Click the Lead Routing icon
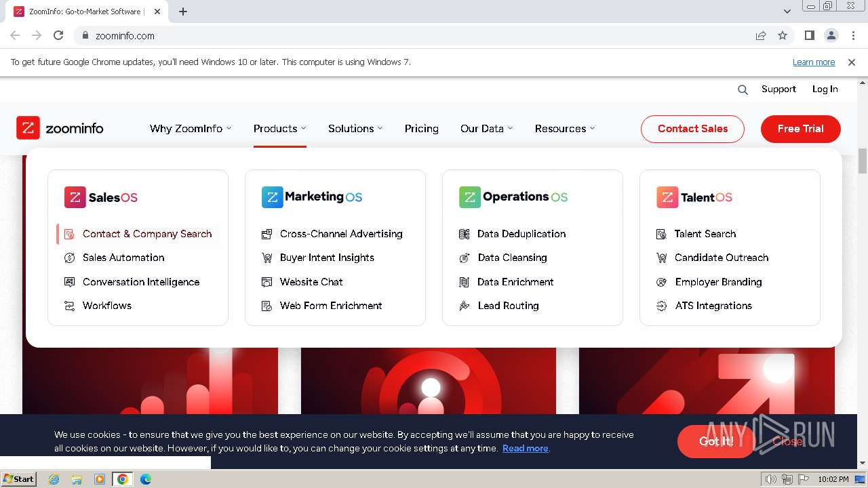Viewport: 868px width, 488px height. click(464, 306)
